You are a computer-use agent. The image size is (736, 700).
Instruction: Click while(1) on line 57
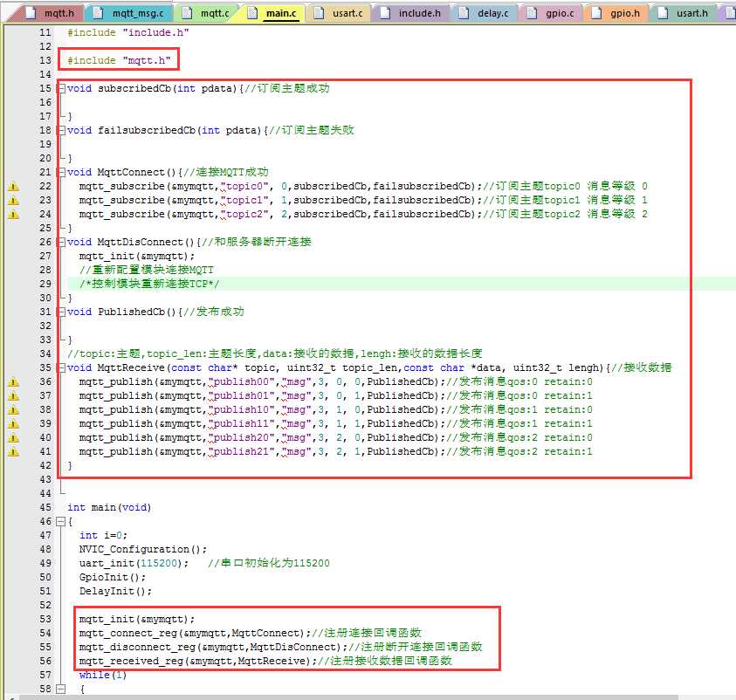103,676
